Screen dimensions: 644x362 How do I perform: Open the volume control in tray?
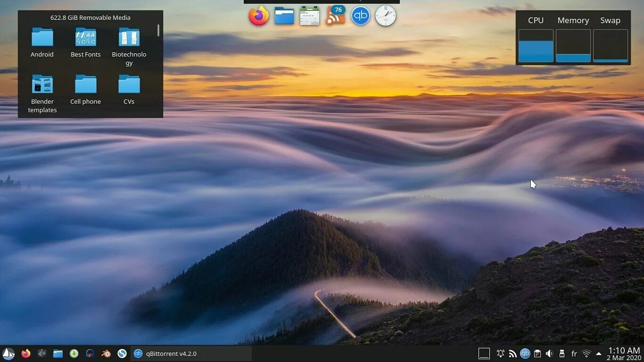tap(550, 354)
